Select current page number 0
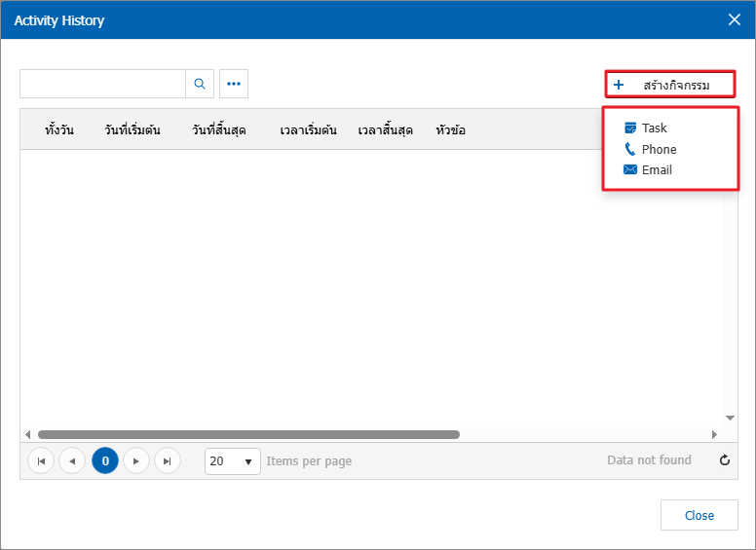 (105, 460)
